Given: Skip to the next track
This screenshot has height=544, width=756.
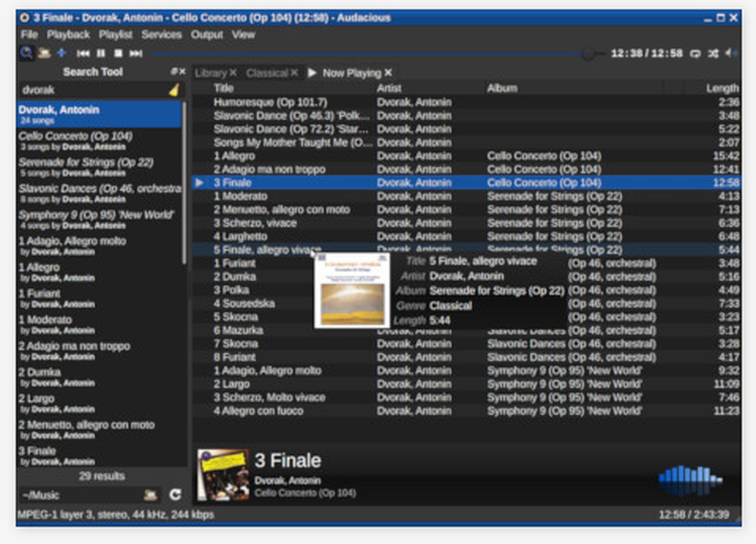Looking at the screenshot, I should click(136, 54).
